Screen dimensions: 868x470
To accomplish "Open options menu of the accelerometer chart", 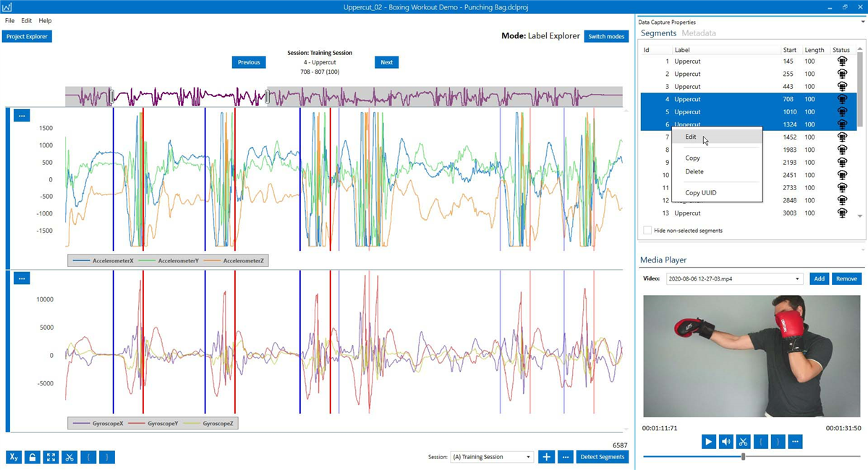I will pyautogui.click(x=21, y=115).
